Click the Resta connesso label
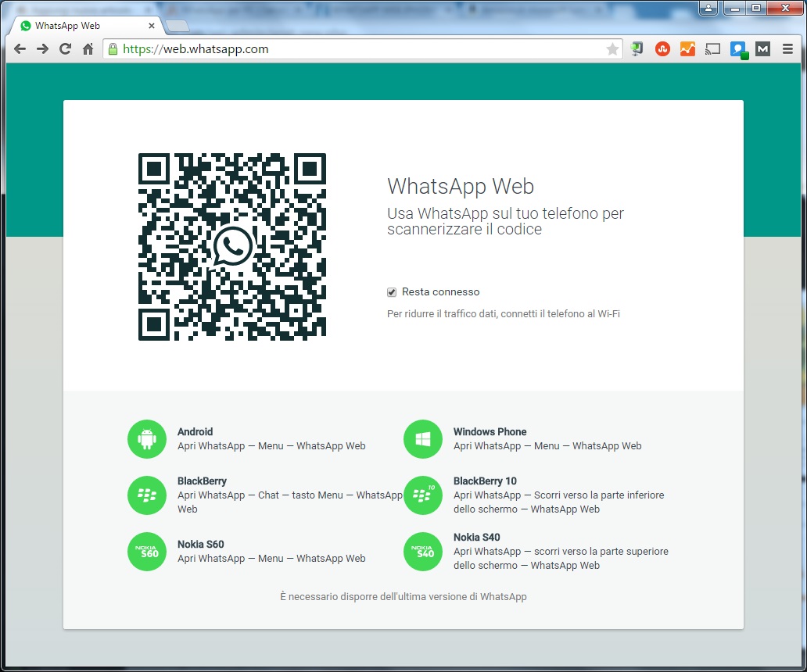The image size is (807, 672). pos(440,292)
